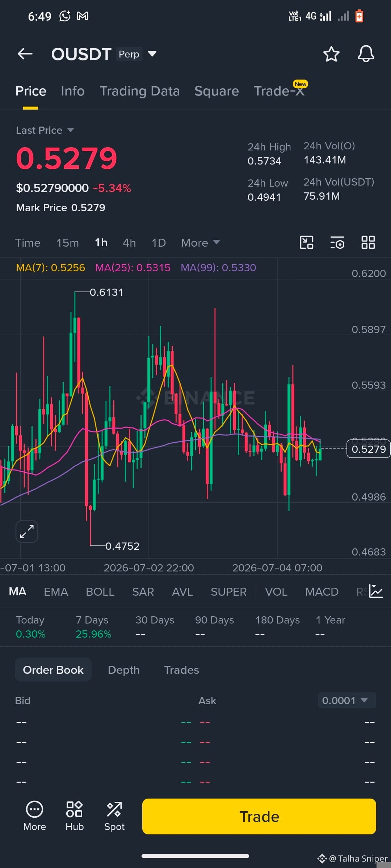Expand the More timeframes dropdown

point(200,243)
